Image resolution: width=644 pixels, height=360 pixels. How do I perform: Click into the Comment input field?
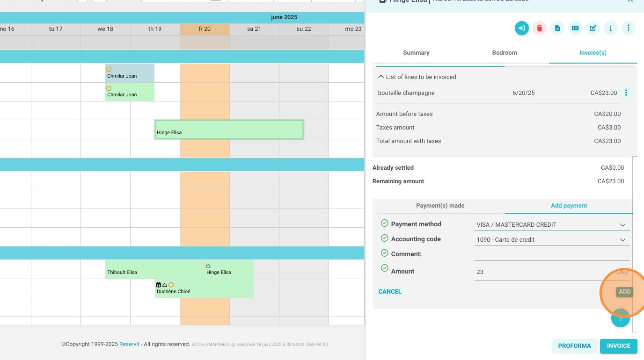tap(552, 255)
